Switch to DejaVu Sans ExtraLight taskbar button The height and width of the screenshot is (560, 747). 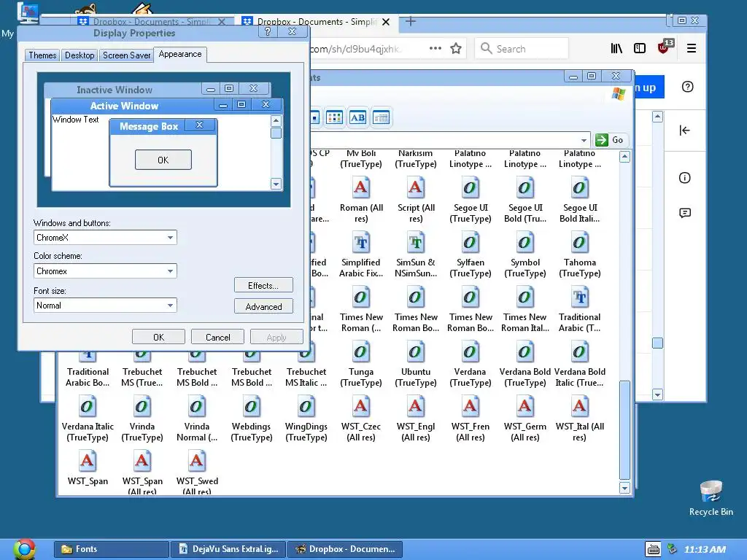click(x=228, y=549)
